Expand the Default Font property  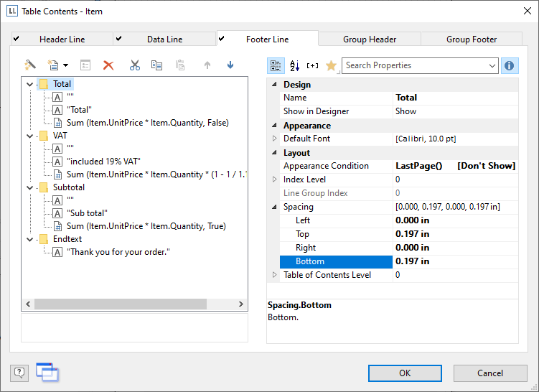[x=273, y=139]
